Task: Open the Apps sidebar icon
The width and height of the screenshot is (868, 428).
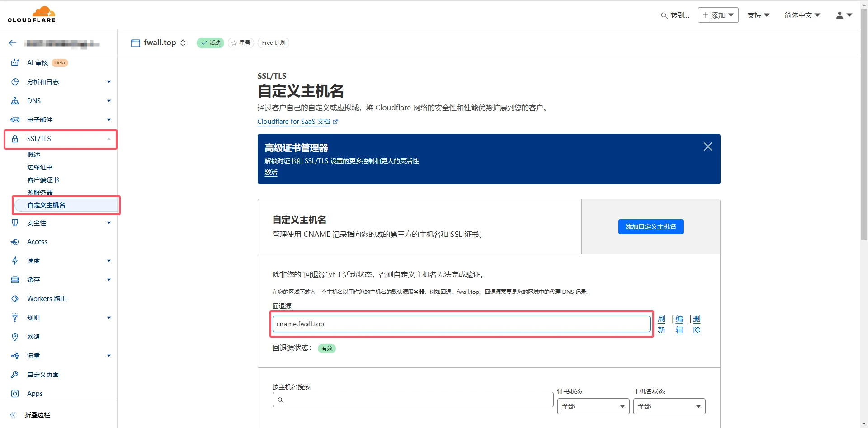Action: [15, 394]
